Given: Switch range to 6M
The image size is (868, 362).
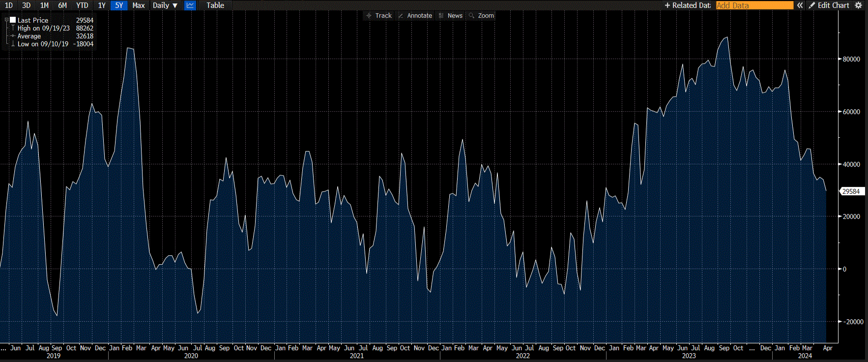Looking at the screenshot, I should tap(62, 5).
